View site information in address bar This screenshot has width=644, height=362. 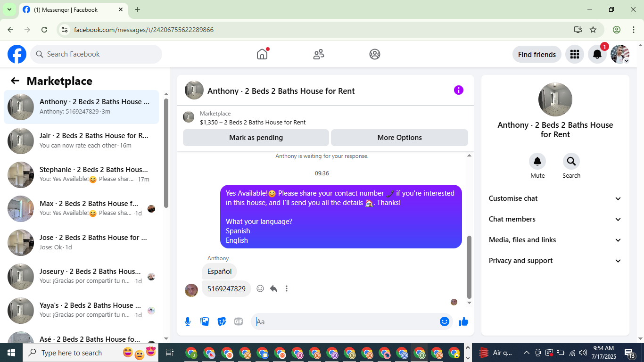click(65, 30)
